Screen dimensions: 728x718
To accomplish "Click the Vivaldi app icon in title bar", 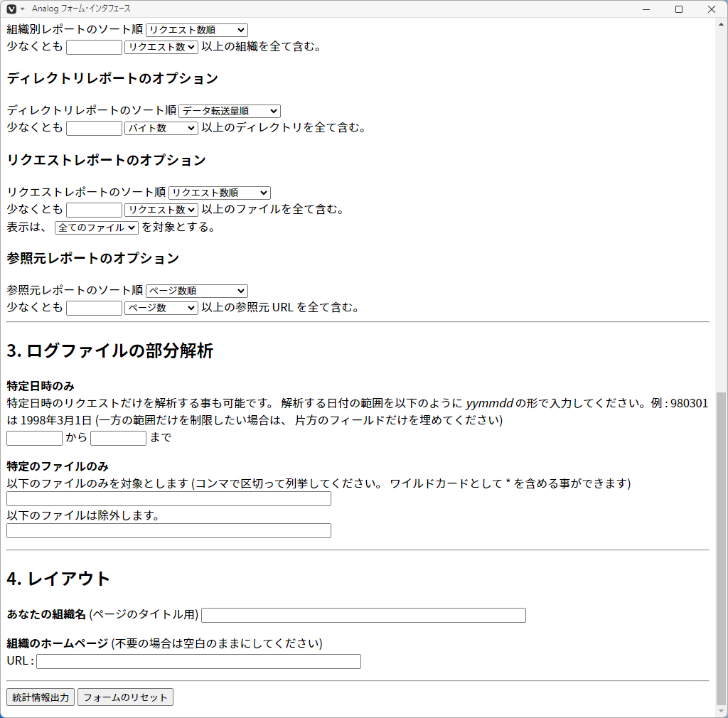I will coord(11,9).
